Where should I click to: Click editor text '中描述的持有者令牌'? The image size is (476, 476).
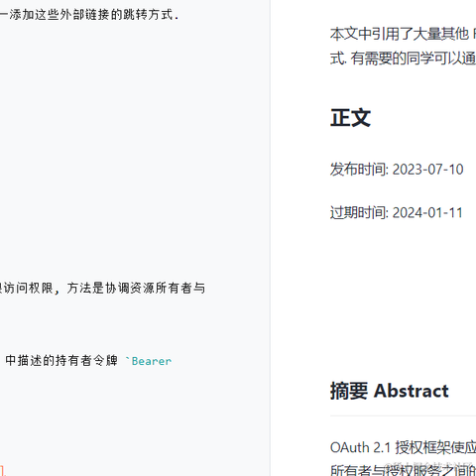tap(61, 360)
